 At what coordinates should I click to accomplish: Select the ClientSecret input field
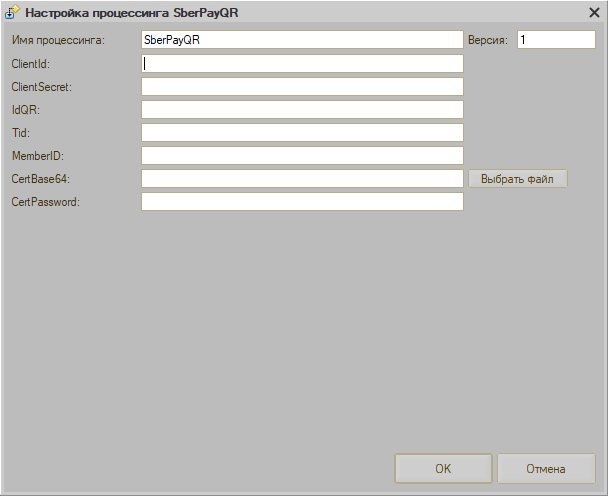point(302,87)
